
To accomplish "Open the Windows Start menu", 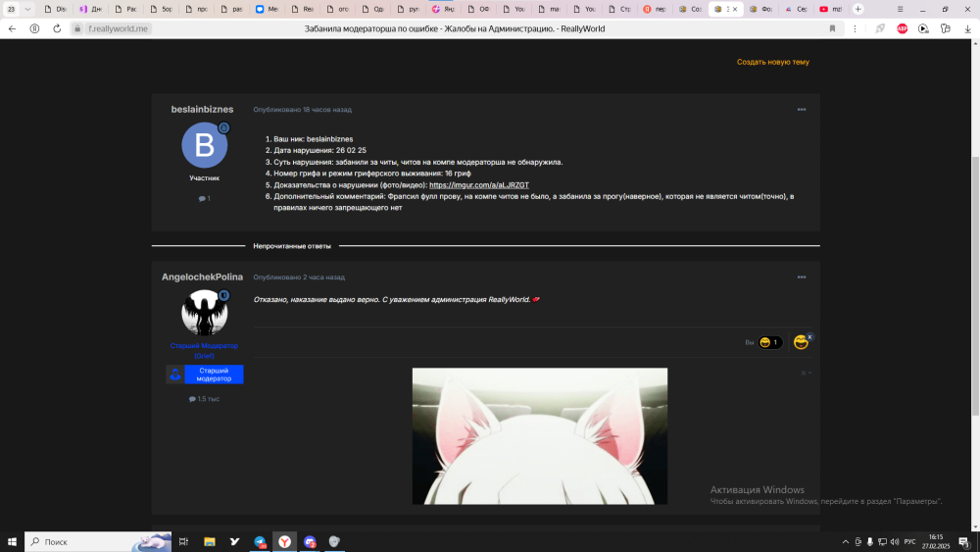I will click(12, 541).
